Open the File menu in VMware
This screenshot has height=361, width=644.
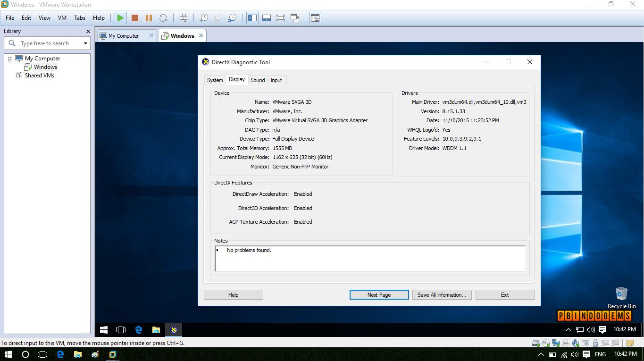click(x=10, y=18)
